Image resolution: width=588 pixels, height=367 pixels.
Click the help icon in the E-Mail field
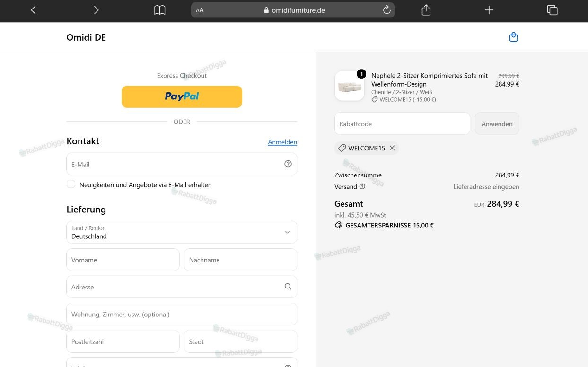click(288, 164)
